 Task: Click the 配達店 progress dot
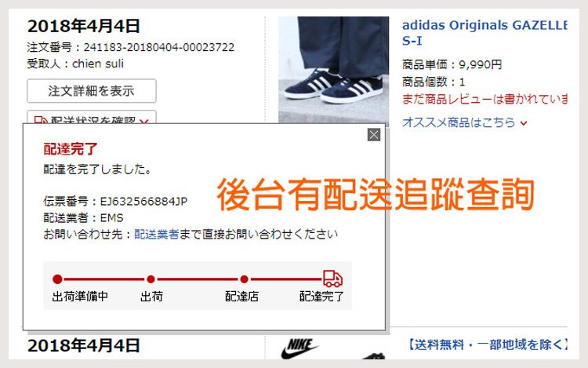tap(244, 279)
